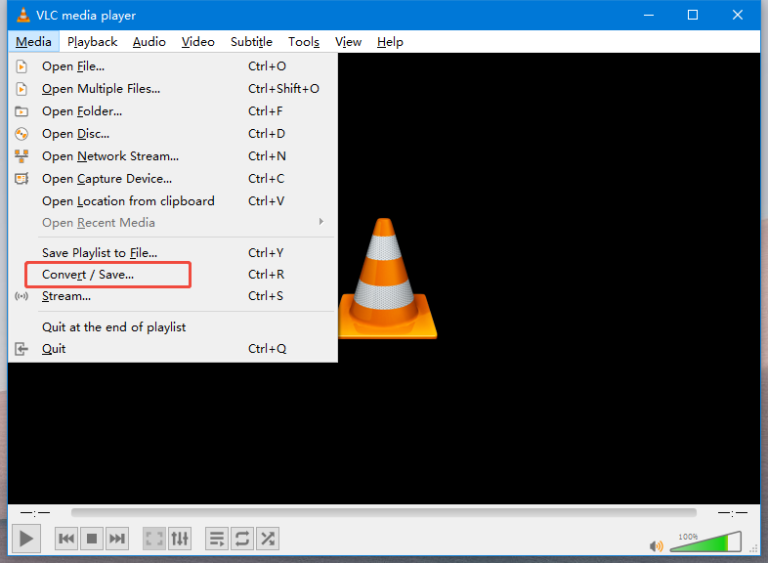The height and width of the screenshot is (563, 768).
Task: Stop playback with the square button
Action: (92, 539)
